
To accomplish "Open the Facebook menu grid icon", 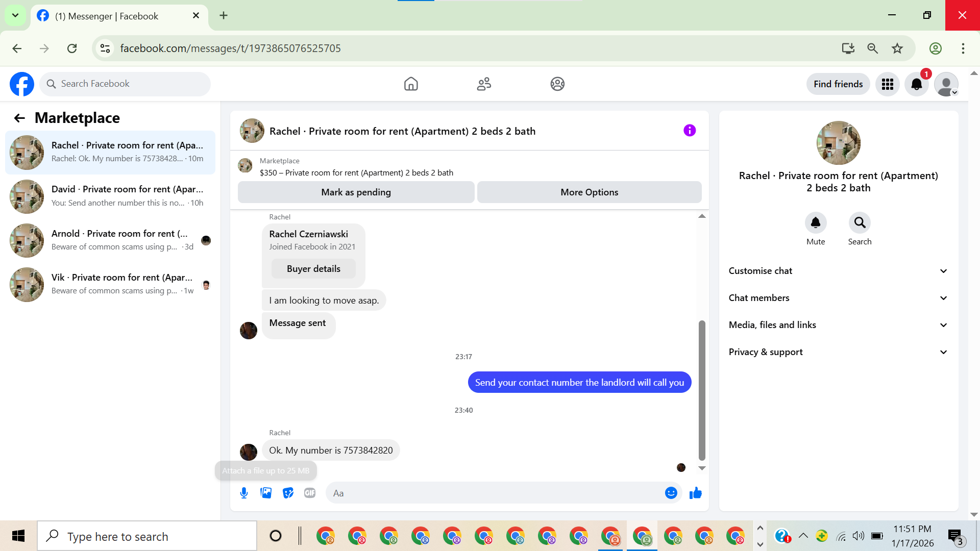I will [887, 84].
